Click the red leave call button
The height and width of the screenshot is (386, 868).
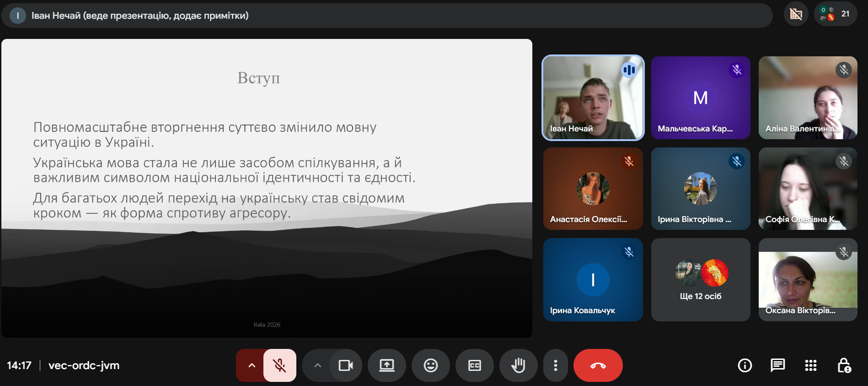click(598, 365)
